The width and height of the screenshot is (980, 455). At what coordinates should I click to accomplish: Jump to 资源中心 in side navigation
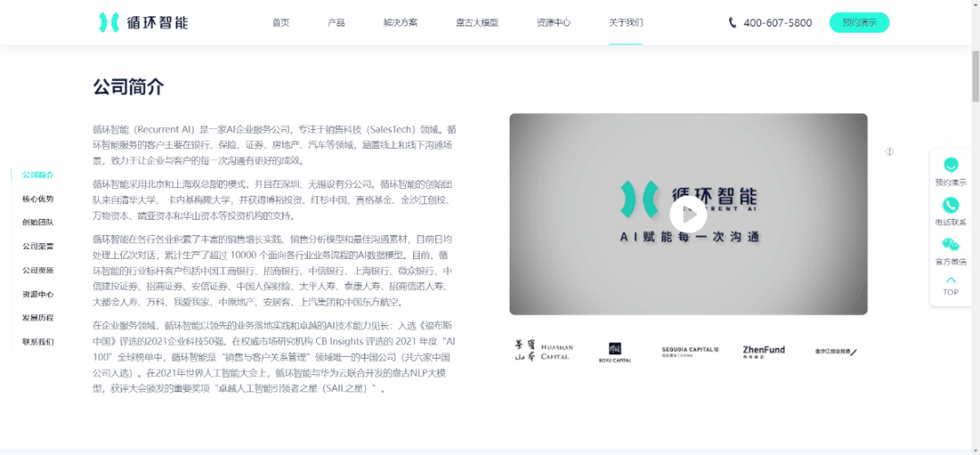[x=38, y=294]
